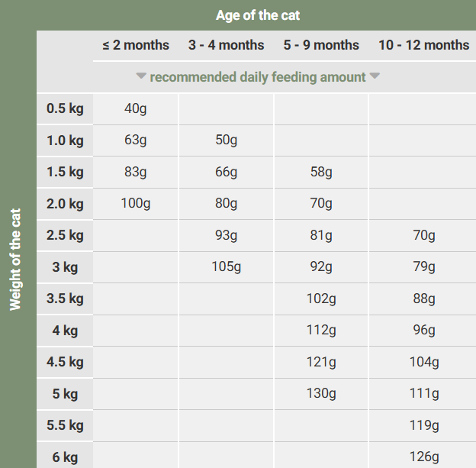The width and height of the screenshot is (476, 468).
Task: Click the 6 kg row label
Action: pyautogui.click(x=65, y=457)
